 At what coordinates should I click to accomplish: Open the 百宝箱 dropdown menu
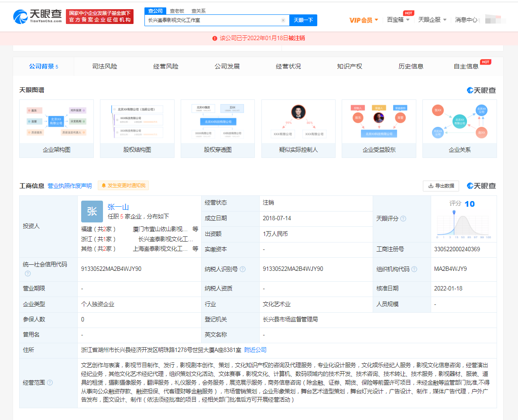click(x=398, y=20)
